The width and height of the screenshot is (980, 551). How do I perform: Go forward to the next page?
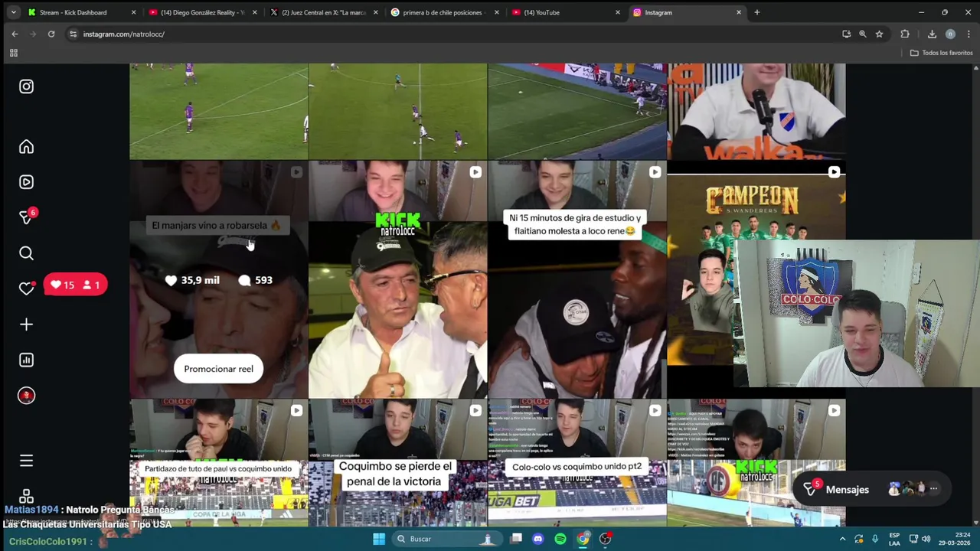33,34
